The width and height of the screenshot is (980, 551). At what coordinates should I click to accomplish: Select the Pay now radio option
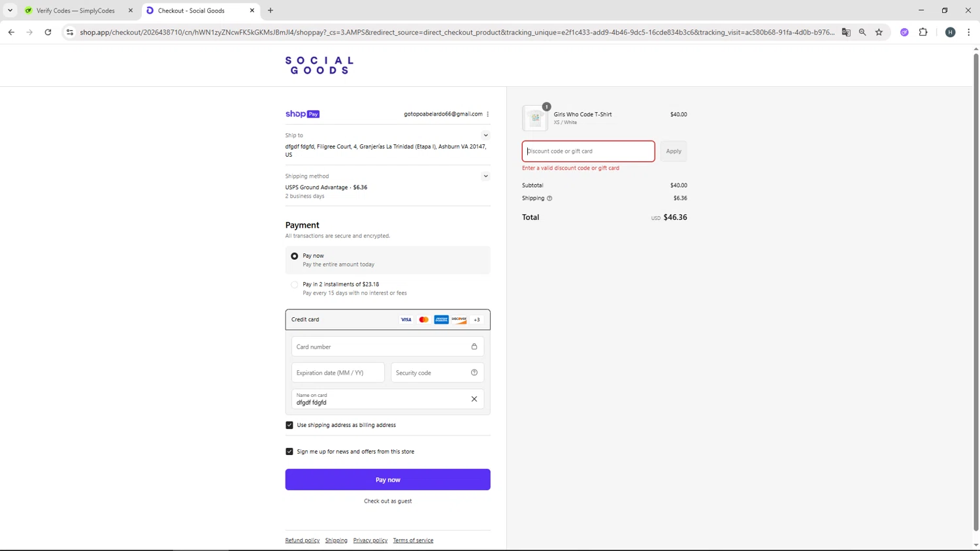point(295,256)
